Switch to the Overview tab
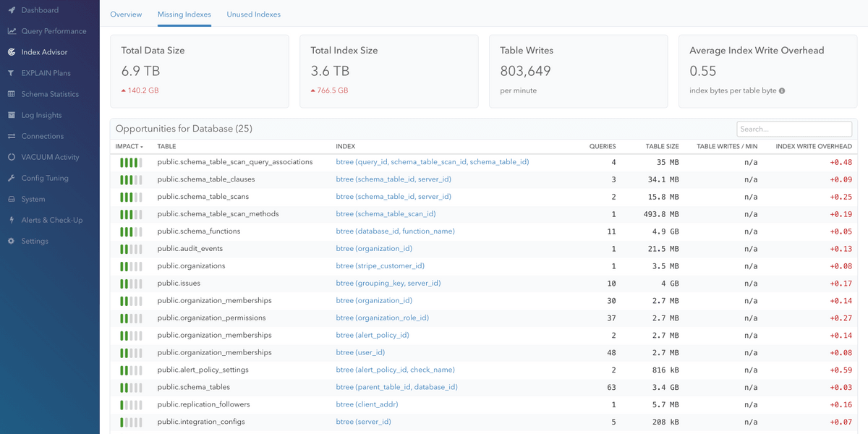Screen dimensions: 868x434 (126, 14)
